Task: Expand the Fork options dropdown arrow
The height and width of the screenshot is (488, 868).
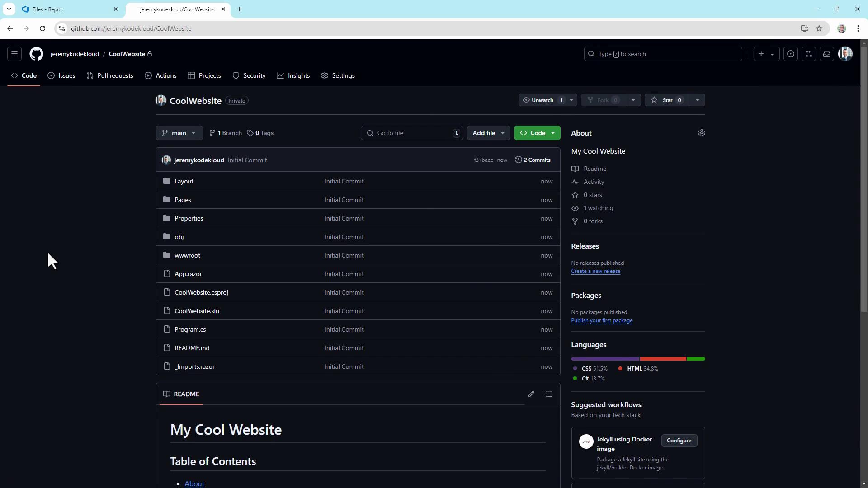Action: (x=633, y=100)
